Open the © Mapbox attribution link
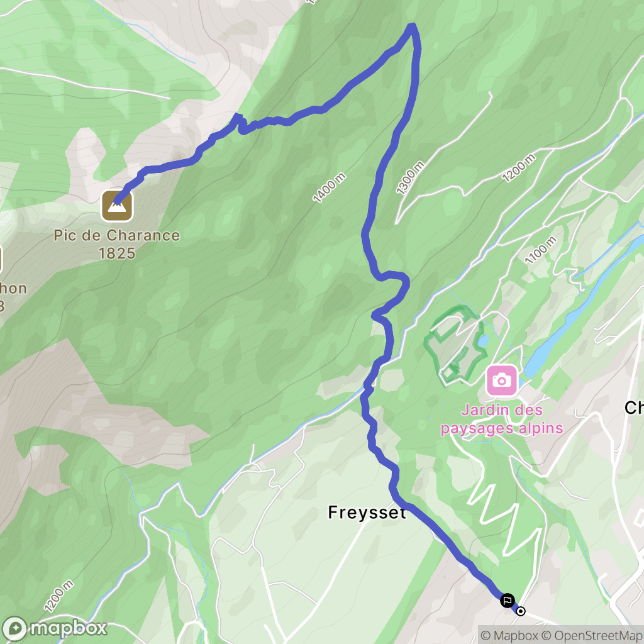 (509, 636)
